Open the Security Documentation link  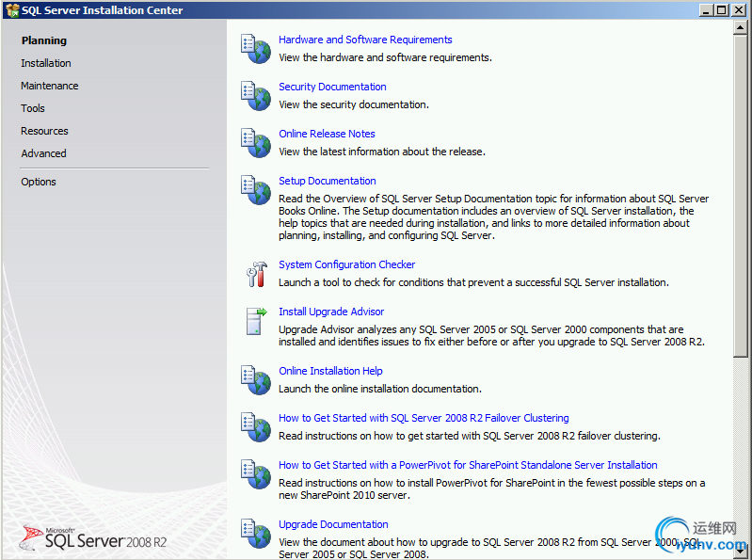coord(332,87)
